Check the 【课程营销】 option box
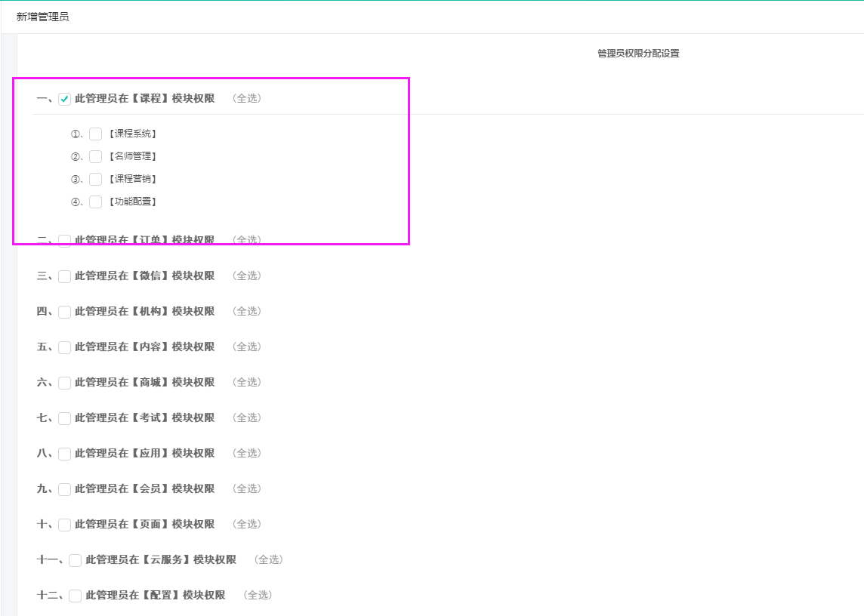Viewport: 864px width, 616px height. point(95,180)
